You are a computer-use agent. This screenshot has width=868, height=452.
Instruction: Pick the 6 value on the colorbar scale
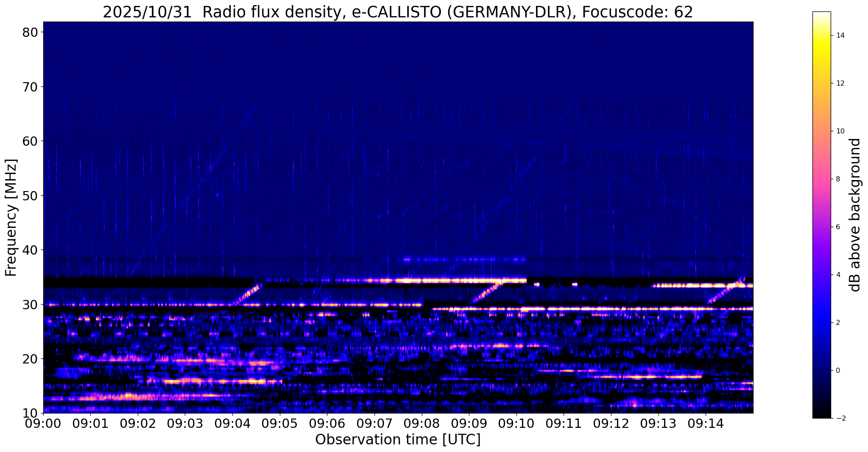tap(838, 227)
